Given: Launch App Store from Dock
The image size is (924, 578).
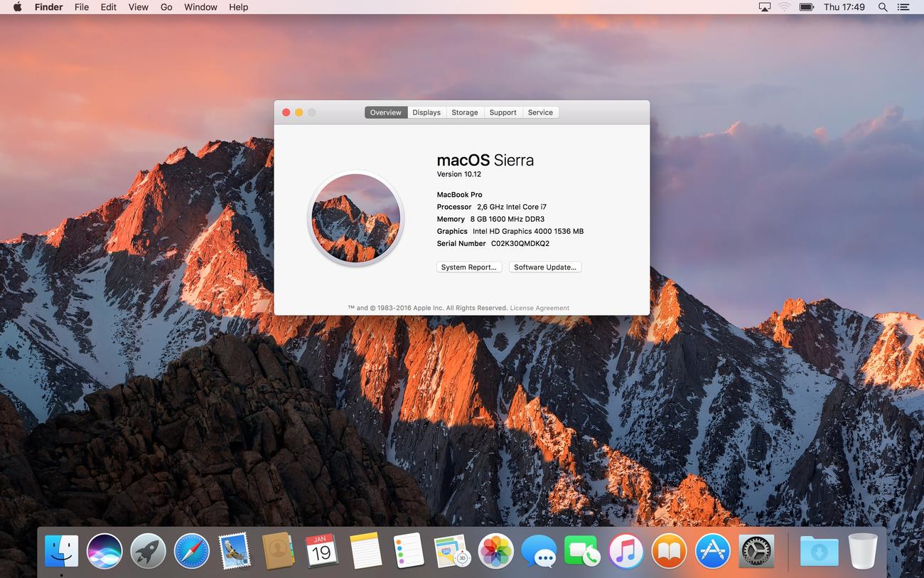Looking at the screenshot, I should click(x=712, y=551).
